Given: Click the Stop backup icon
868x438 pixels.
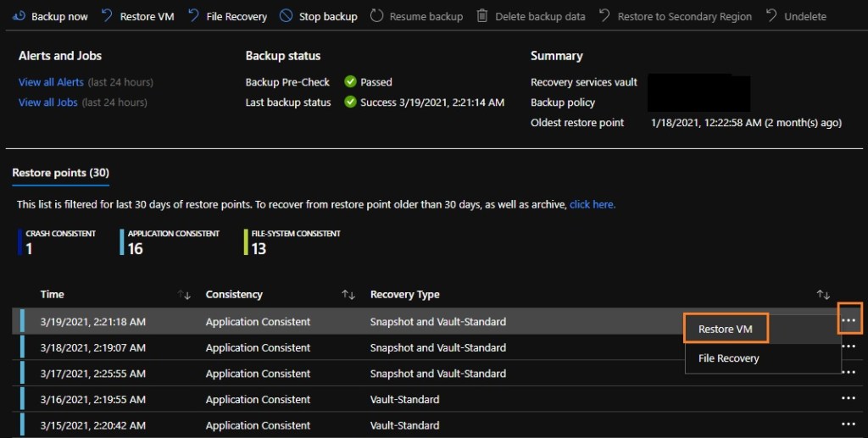Looking at the screenshot, I should point(287,15).
